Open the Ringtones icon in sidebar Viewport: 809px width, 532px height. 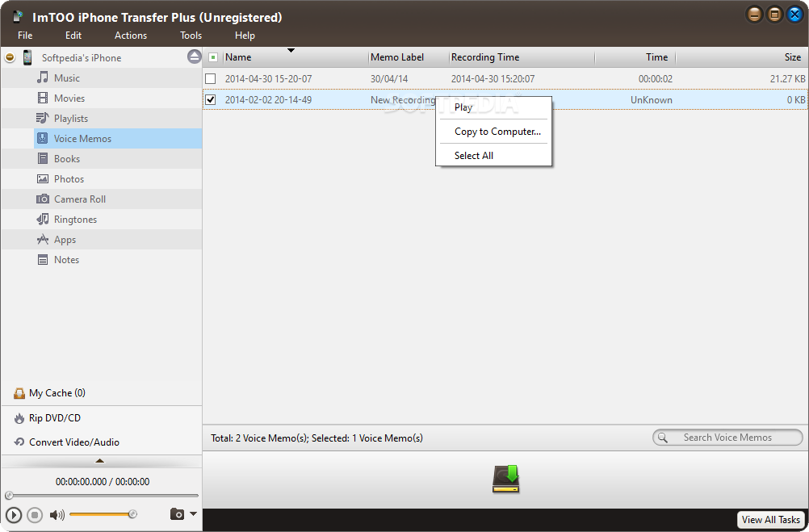(43, 220)
